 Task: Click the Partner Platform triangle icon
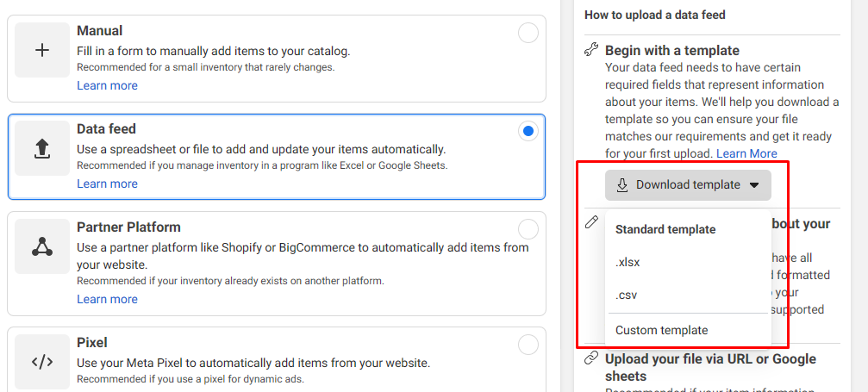pos(42,246)
